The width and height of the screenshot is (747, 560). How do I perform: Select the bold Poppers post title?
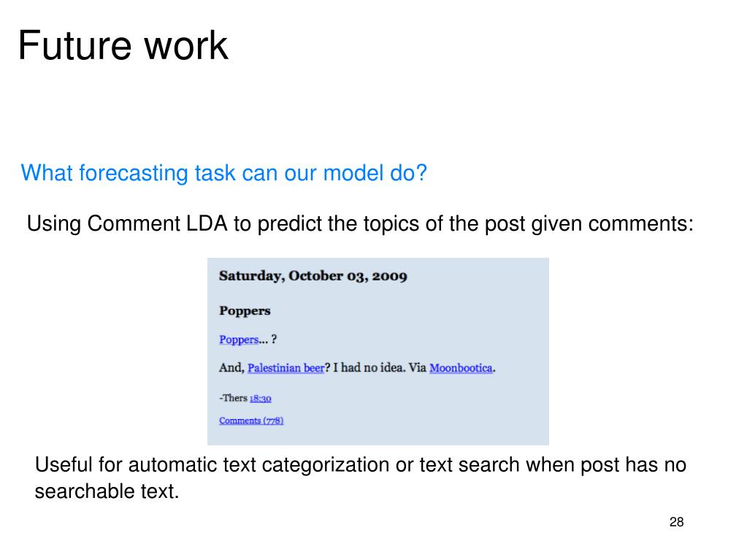[245, 310]
